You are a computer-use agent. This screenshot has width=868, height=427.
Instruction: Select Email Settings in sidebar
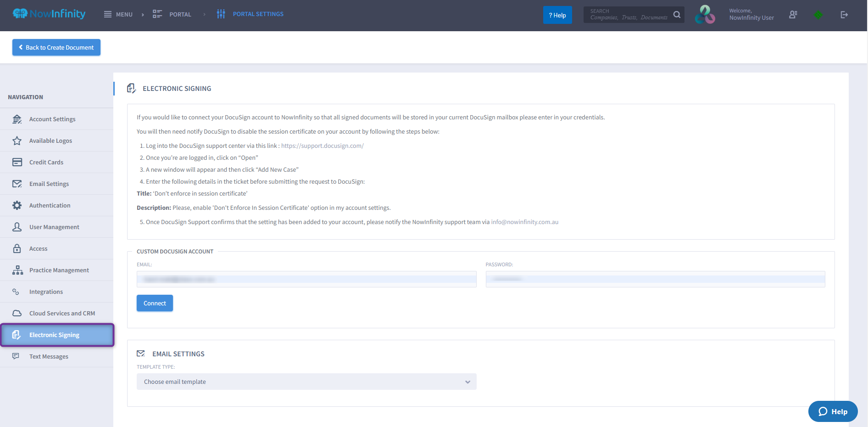coord(57,184)
